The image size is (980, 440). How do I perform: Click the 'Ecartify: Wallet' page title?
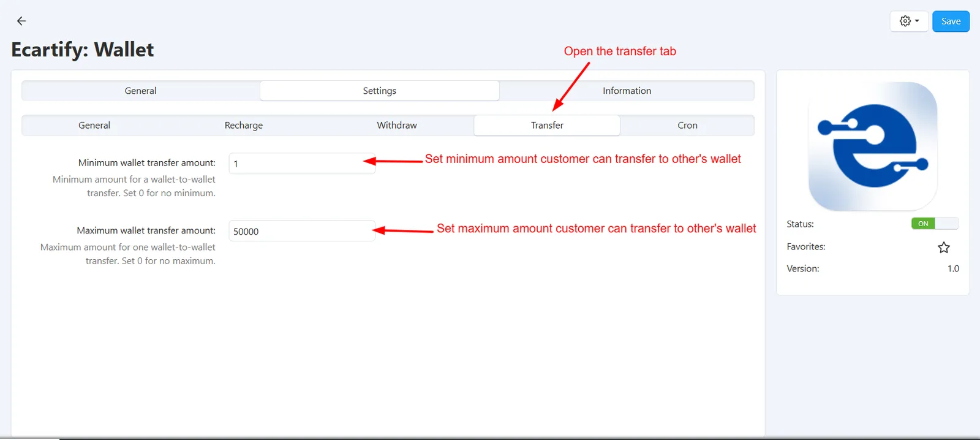click(x=83, y=50)
